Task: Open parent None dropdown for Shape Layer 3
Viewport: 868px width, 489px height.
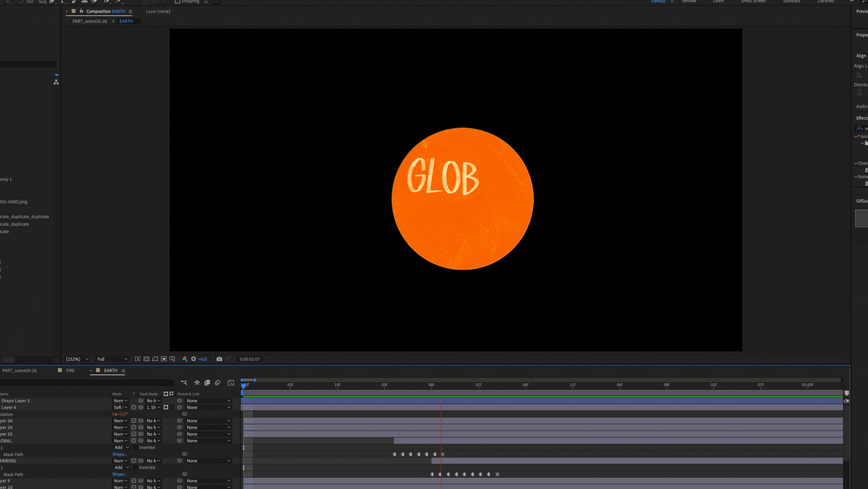Action: point(208,401)
